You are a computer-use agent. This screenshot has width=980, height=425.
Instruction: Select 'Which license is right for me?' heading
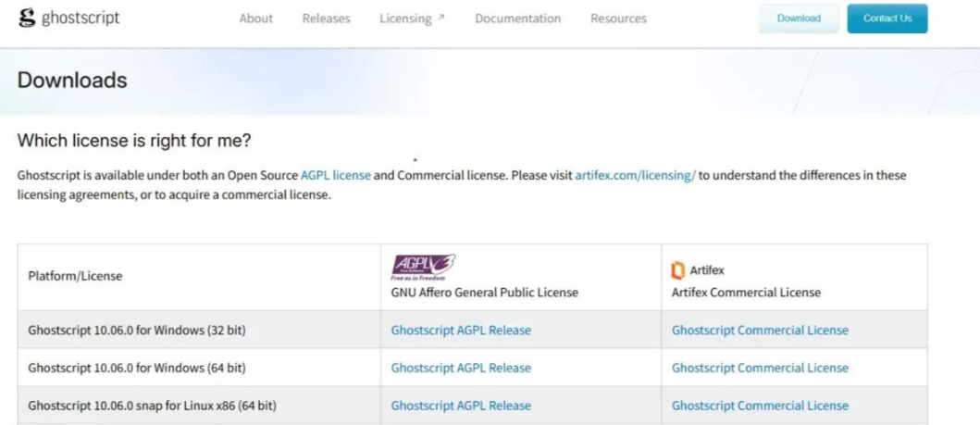[134, 141]
